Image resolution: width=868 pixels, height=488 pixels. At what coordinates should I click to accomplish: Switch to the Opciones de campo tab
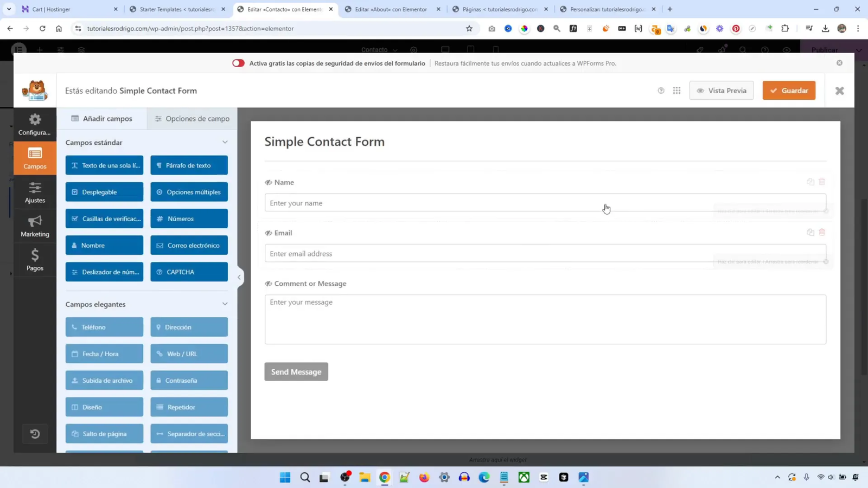191,118
